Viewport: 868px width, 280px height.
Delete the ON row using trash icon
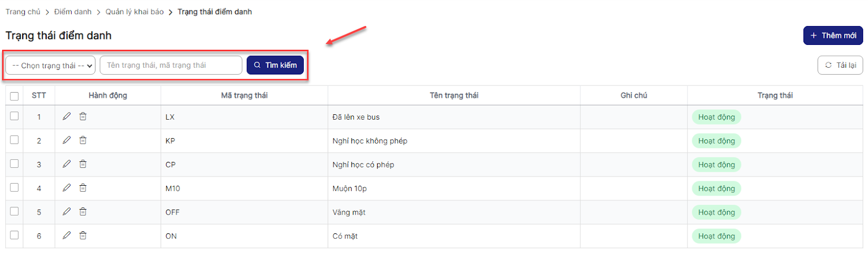pyautogui.click(x=83, y=236)
